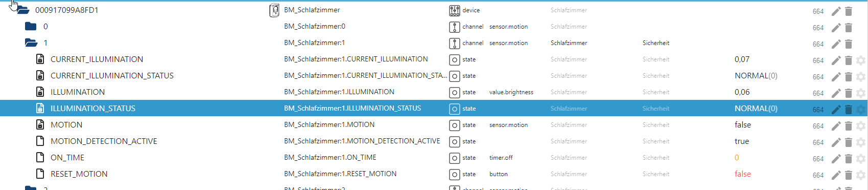
Task: Toggle the red RESET_MOTION false value
Action: click(743, 174)
